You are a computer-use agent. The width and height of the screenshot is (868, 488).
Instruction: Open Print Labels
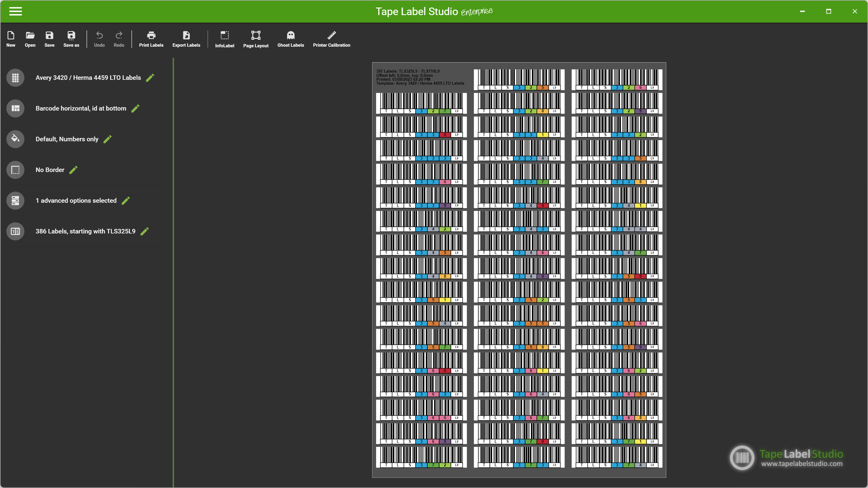151,39
